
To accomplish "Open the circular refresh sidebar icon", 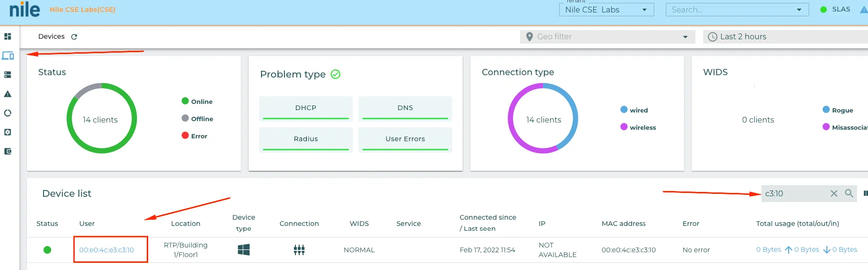I will (8, 113).
